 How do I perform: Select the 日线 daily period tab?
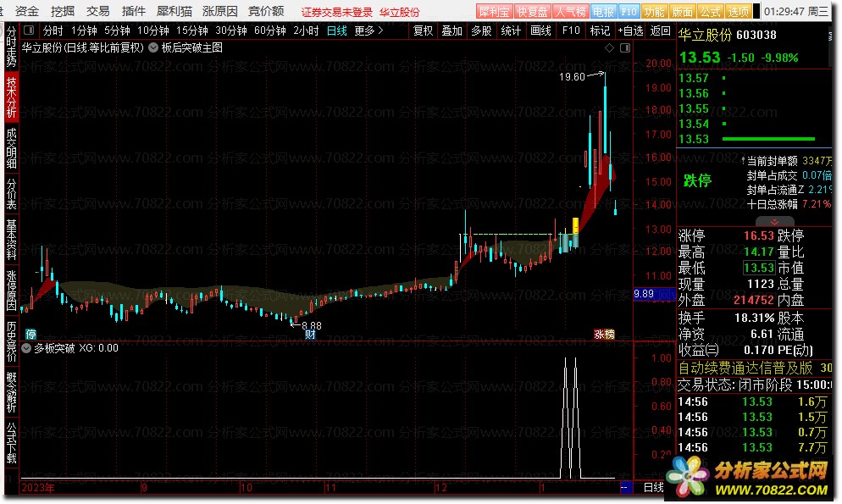(x=336, y=30)
